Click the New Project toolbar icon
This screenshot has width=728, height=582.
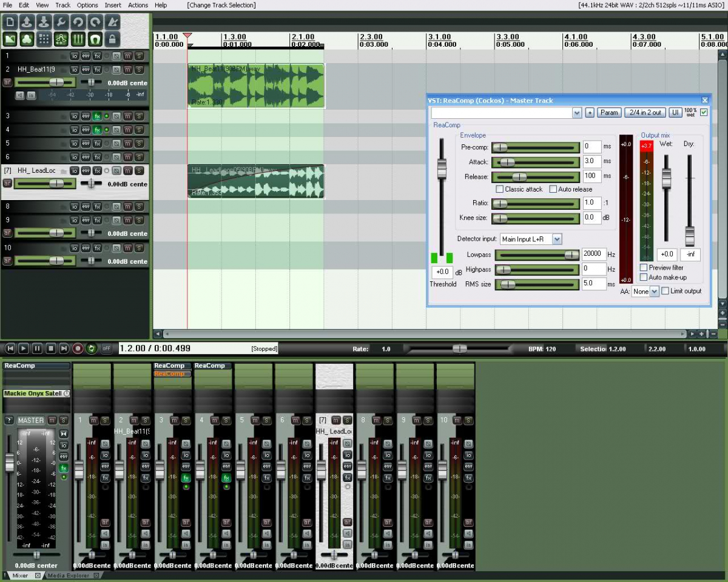coord(10,22)
